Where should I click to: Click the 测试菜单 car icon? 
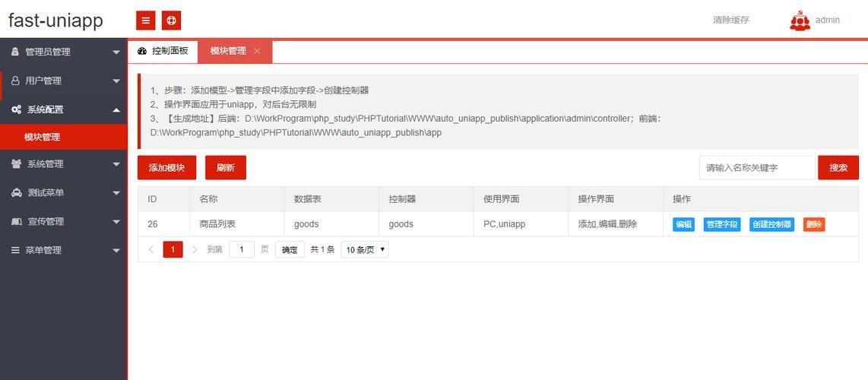[17, 192]
